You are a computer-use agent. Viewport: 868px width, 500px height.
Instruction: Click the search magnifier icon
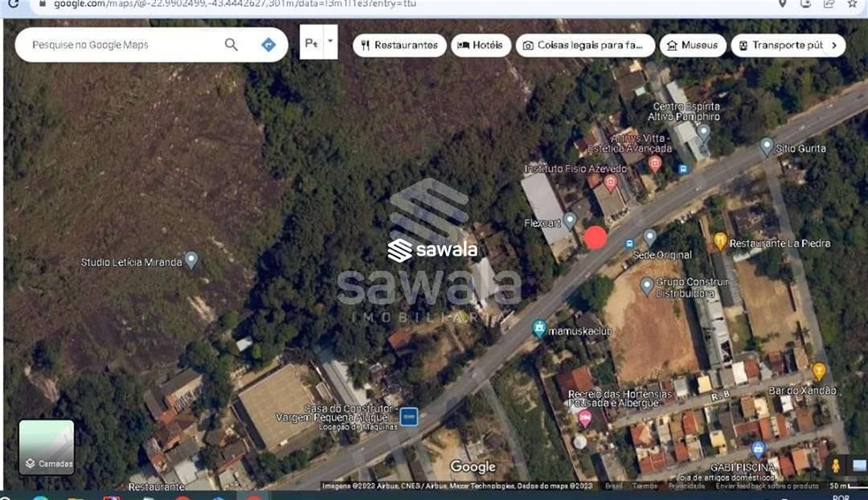[231, 45]
